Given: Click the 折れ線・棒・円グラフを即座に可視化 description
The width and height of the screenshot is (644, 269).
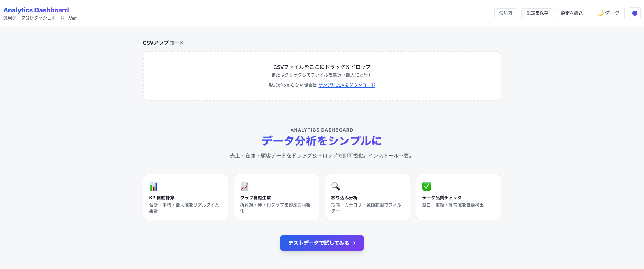Looking at the screenshot, I should (x=276, y=208).
